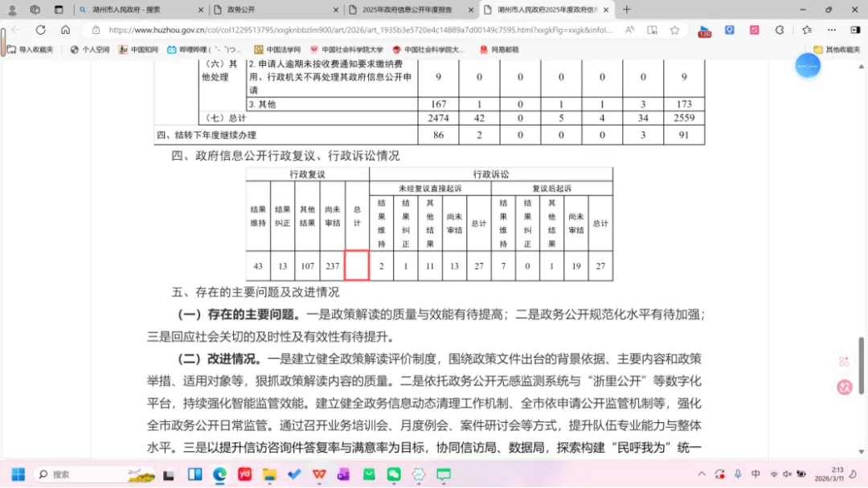
Task: Open WPS Office from the taskbar
Action: pyautogui.click(x=319, y=474)
